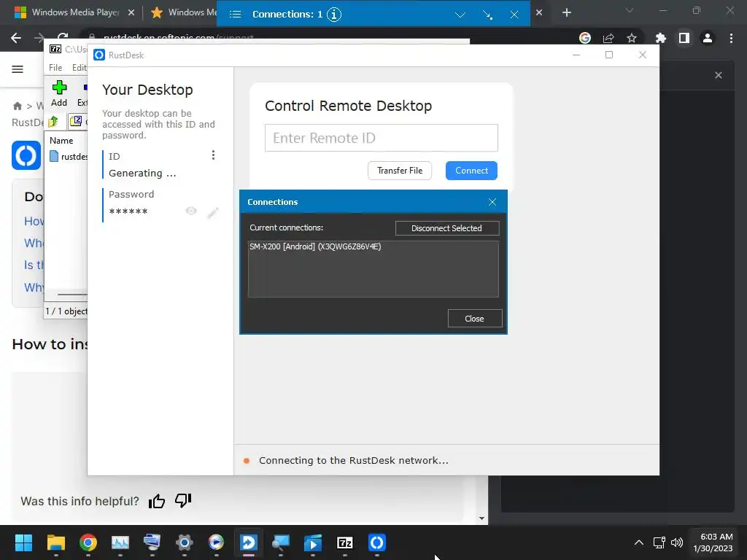Viewport: 747px width, 560px height.
Task: Give thumbs up for helpful info
Action: click(157, 501)
